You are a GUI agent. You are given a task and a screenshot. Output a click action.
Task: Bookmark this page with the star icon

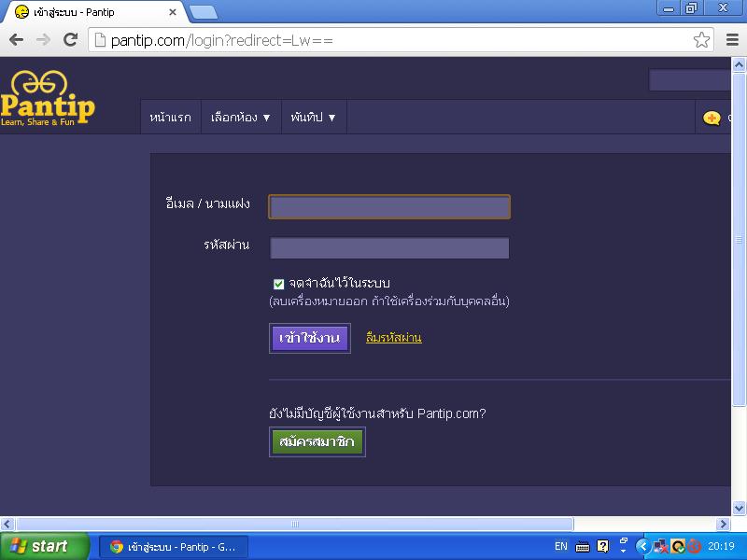click(x=701, y=40)
